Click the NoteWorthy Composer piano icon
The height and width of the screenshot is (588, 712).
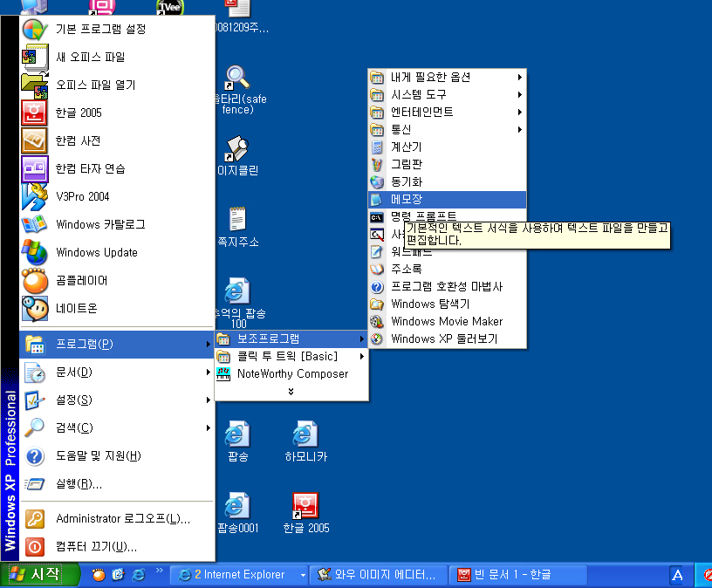coord(223,373)
